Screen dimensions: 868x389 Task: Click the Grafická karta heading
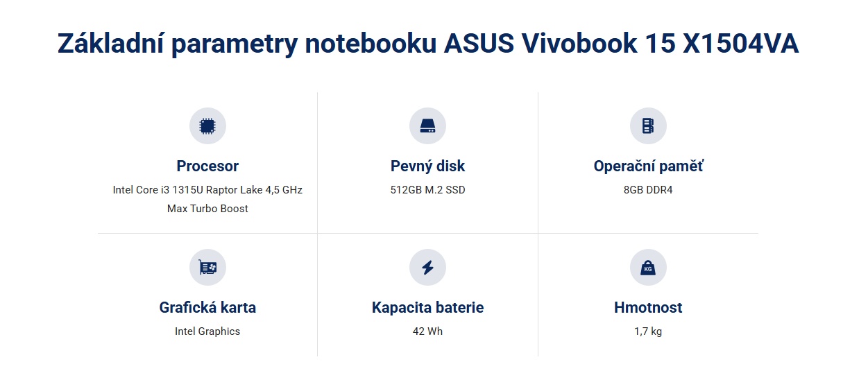(207, 308)
